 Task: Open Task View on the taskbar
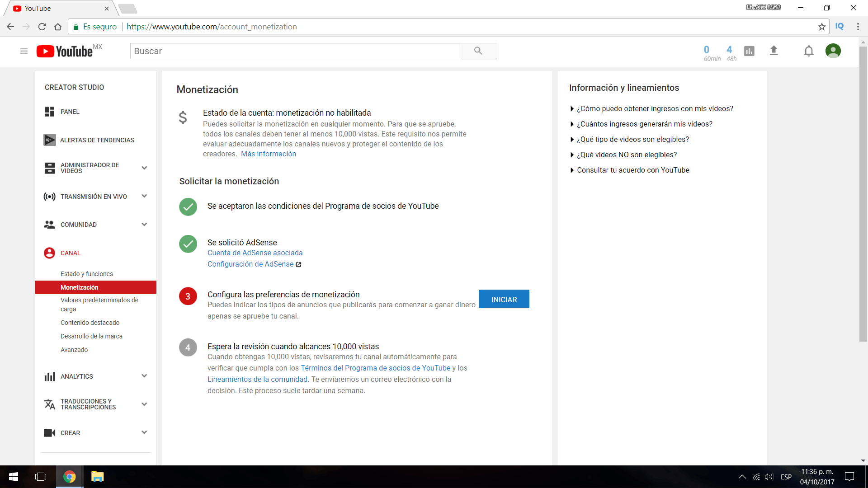(x=41, y=477)
